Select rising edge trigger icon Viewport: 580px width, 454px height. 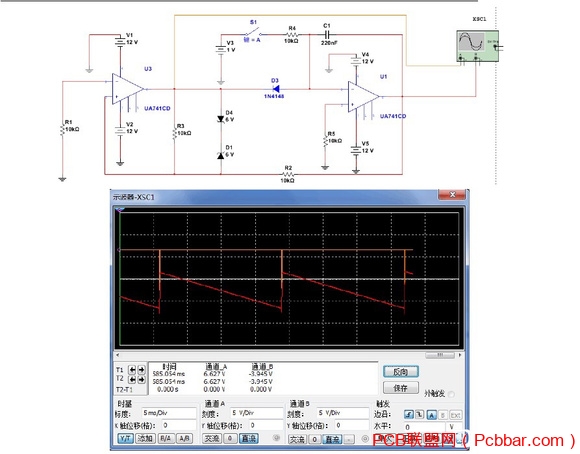click(409, 415)
